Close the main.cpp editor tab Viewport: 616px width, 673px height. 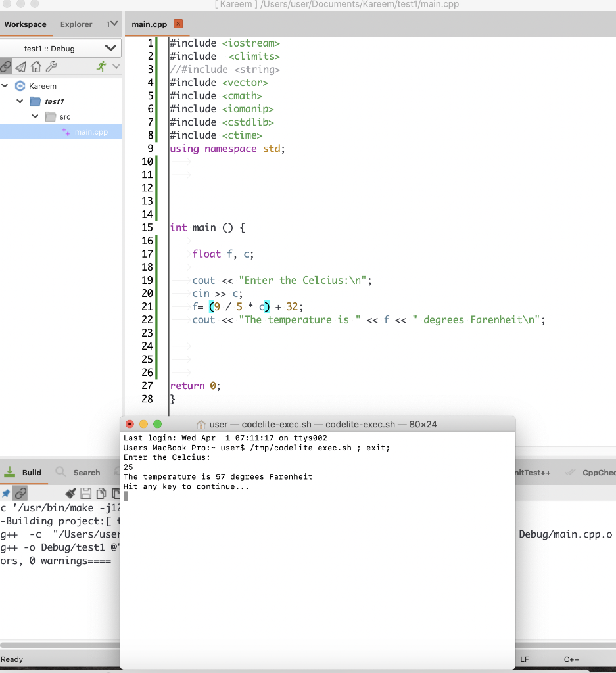178,24
